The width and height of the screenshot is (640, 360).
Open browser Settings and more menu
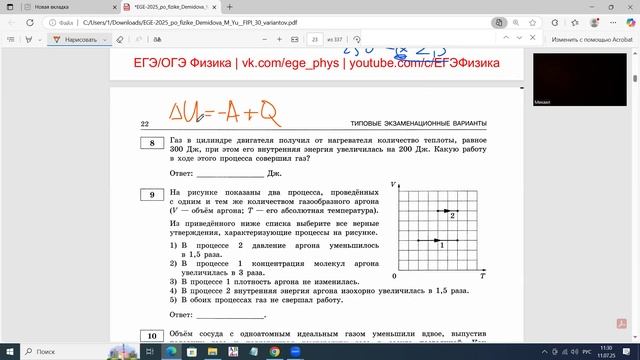point(613,23)
